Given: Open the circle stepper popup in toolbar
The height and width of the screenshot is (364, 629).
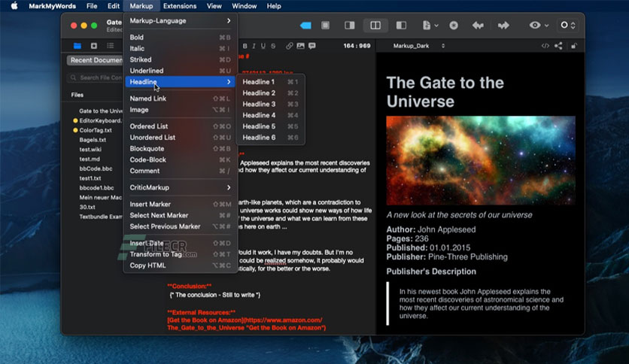Looking at the screenshot, I should click(567, 26).
